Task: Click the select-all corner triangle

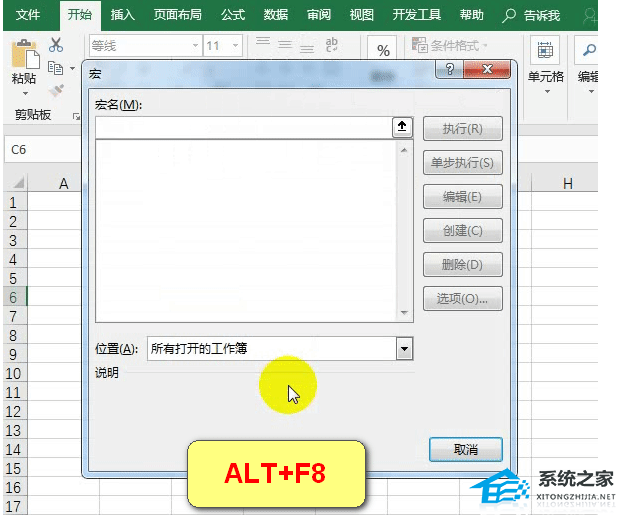Action: pyautogui.click(x=18, y=183)
